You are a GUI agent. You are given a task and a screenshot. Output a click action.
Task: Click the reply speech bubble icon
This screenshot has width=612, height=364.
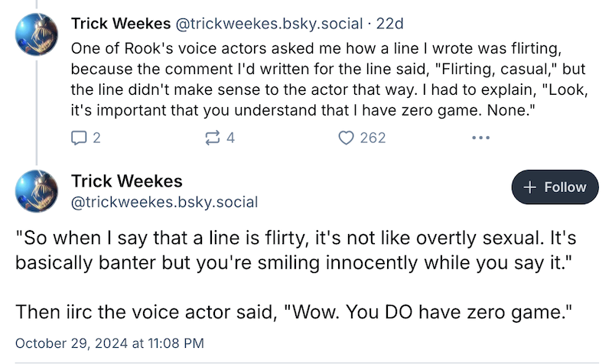pos(79,138)
